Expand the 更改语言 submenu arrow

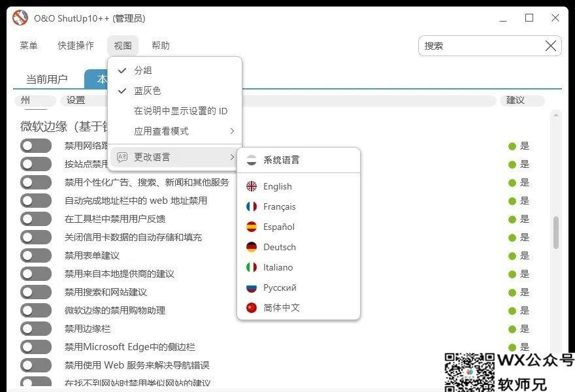232,157
